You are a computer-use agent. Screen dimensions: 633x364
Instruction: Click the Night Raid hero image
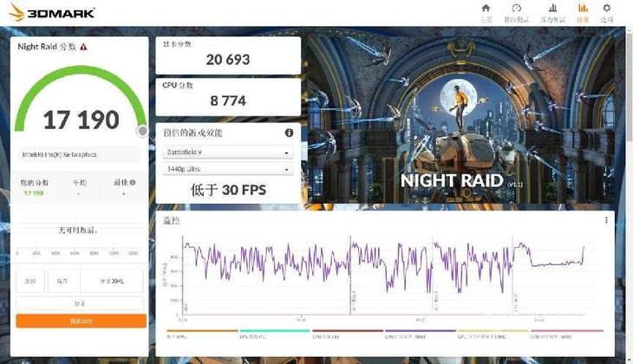(x=461, y=119)
